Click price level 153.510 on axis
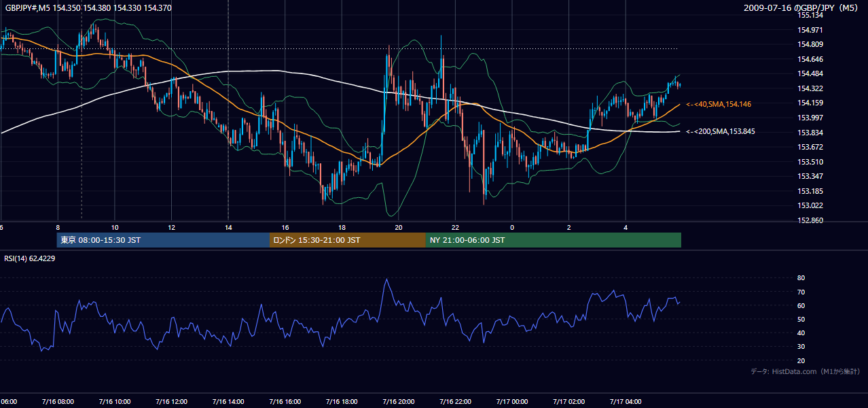Viewport: 868px width, 408px height. [810, 162]
